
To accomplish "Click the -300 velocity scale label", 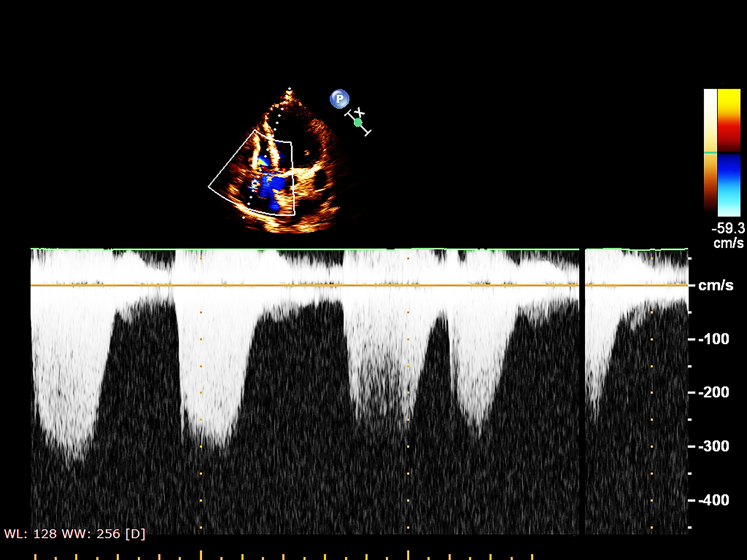I will coord(713,446).
